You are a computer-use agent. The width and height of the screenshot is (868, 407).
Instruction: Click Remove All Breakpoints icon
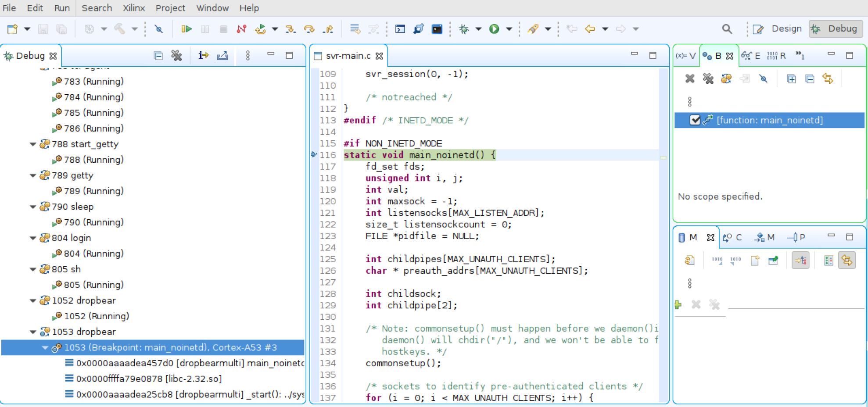(x=708, y=79)
